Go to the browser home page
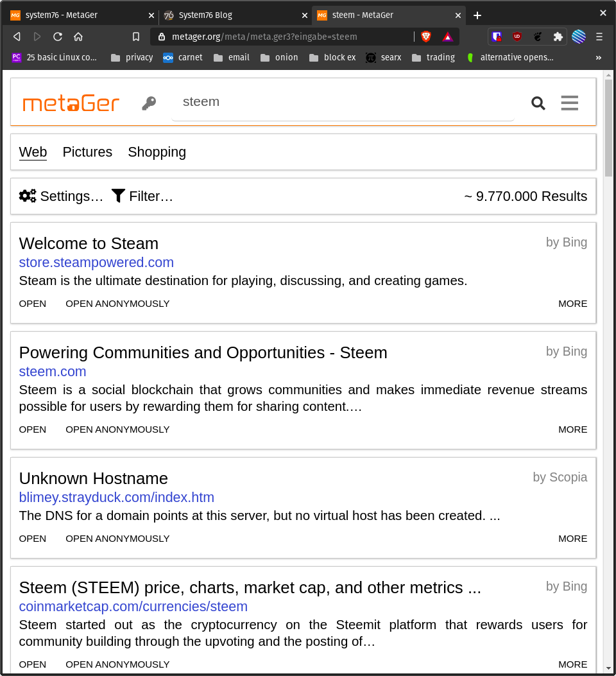This screenshot has width=616, height=676. click(x=78, y=37)
